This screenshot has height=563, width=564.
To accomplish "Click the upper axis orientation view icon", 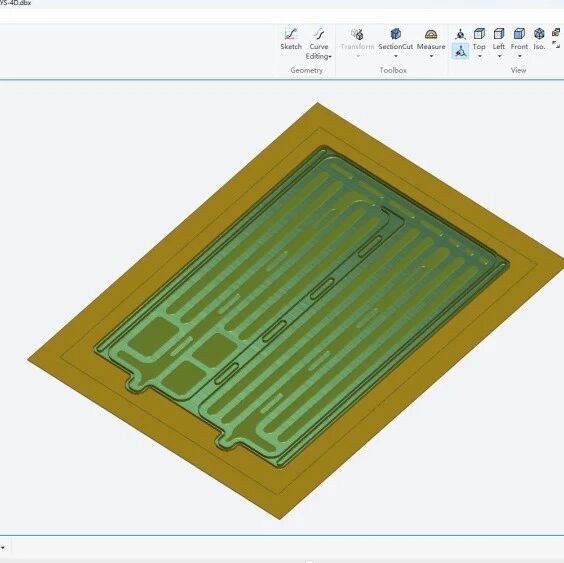I will (x=460, y=35).
